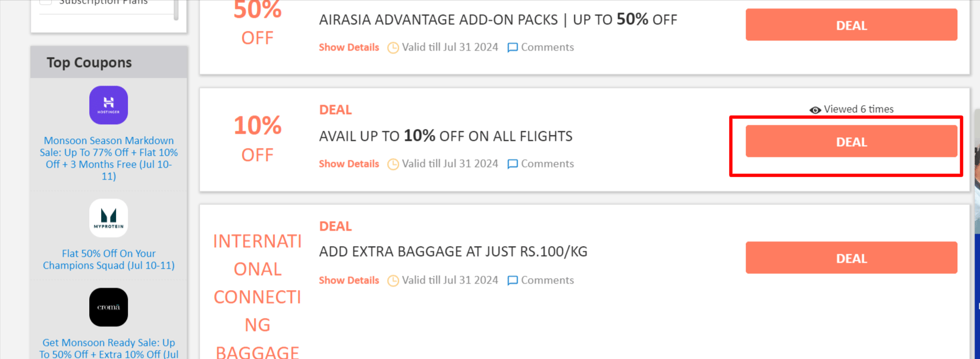Select the Hostinger logo icon in Top Coupons
980x359 pixels.
108,105
